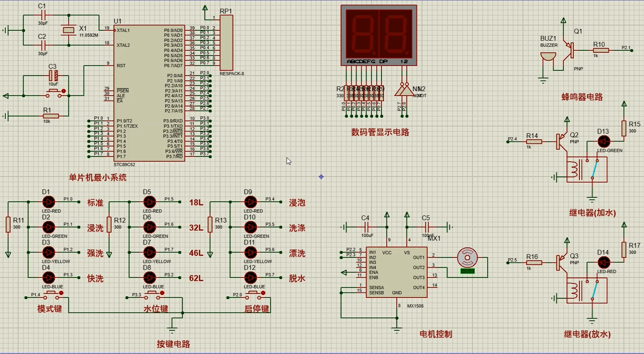Click the R10 1k resistor near P2.1
The width and height of the screenshot is (644, 354).
point(601,50)
